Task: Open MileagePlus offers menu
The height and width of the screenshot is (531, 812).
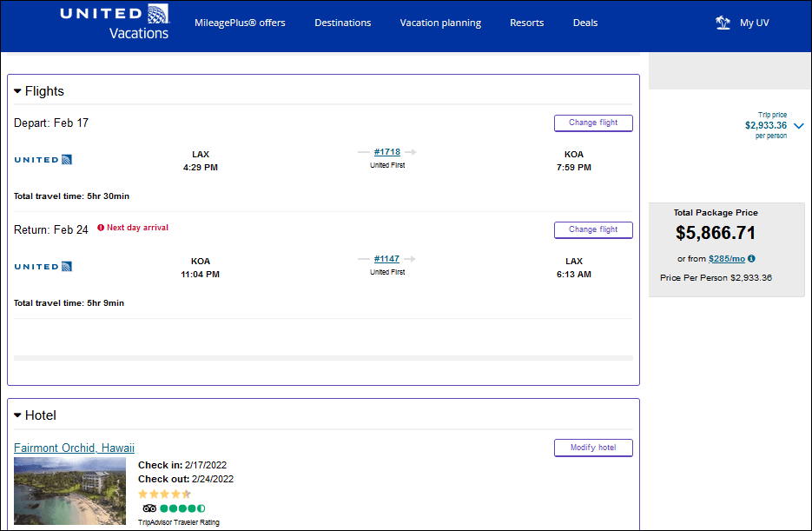Action: pos(240,23)
